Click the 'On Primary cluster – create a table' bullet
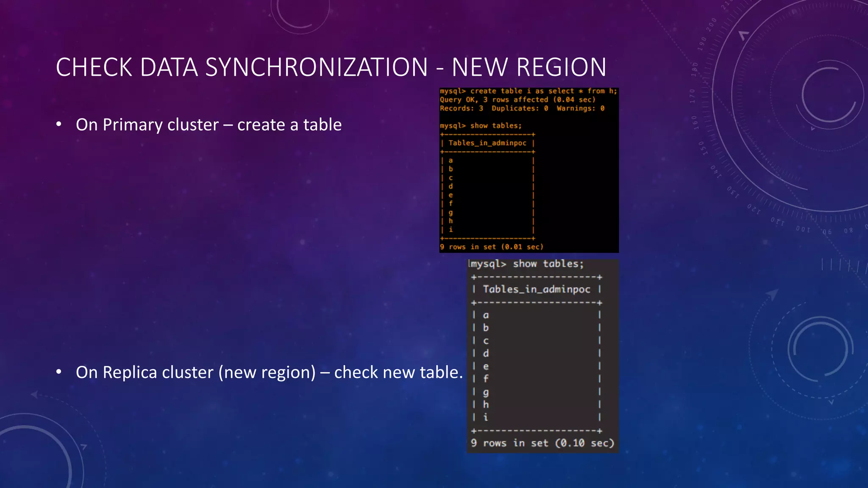Image resolution: width=868 pixels, height=488 pixels. coord(209,125)
